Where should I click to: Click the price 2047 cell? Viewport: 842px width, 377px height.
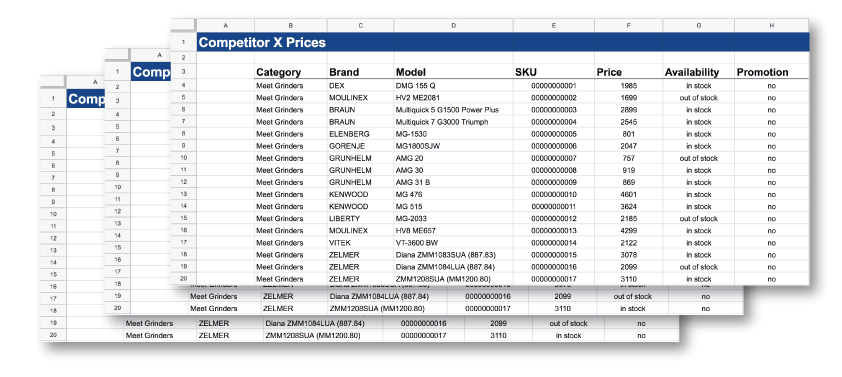(628, 146)
